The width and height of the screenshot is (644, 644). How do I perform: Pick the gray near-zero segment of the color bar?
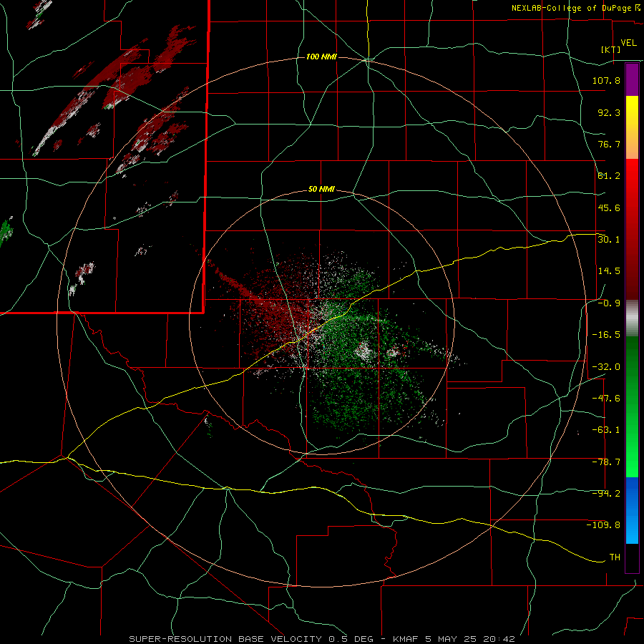632,318
